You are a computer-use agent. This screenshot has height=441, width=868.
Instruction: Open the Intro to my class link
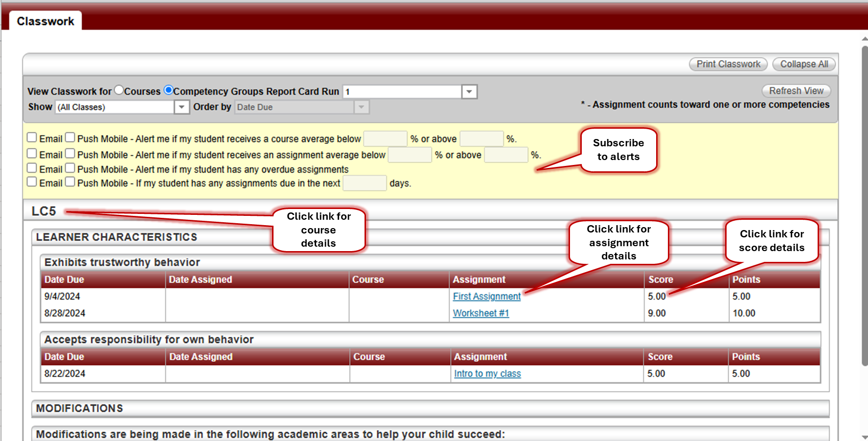point(487,374)
